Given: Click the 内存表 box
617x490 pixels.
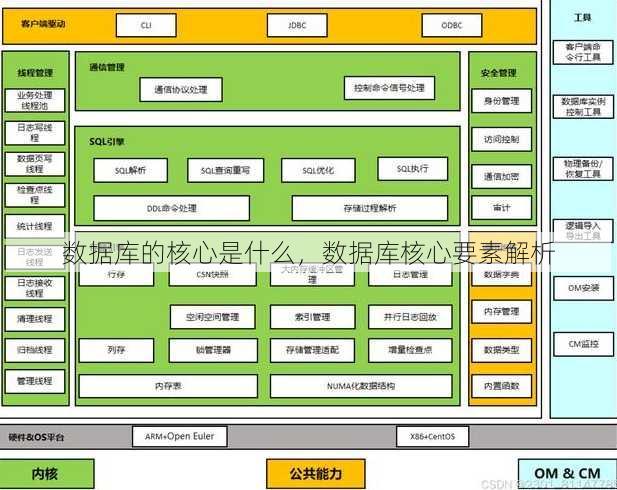Looking at the screenshot, I should pos(168,386).
